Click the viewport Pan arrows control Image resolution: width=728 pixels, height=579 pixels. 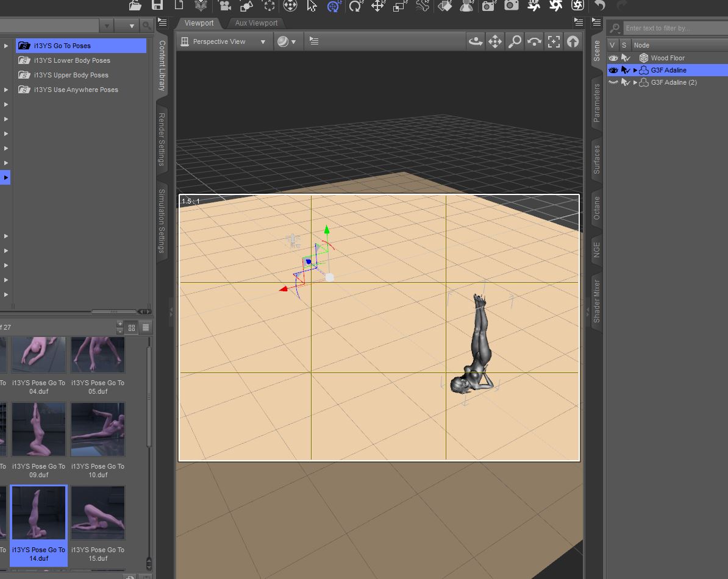(495, 41)
